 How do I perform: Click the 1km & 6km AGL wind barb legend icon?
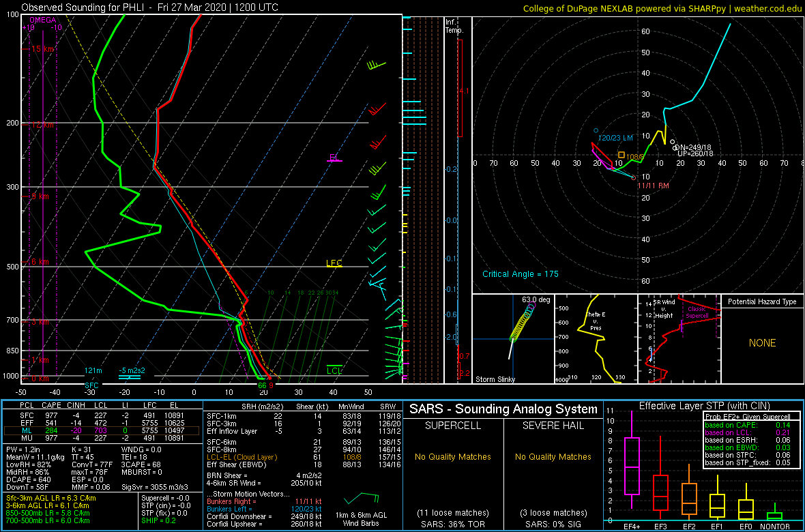[362, 498]
